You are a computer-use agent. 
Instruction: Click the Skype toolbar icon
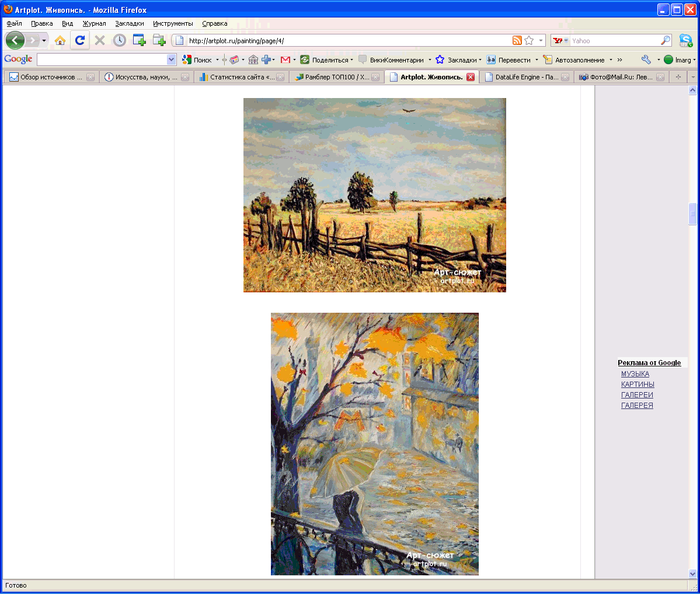686,41
